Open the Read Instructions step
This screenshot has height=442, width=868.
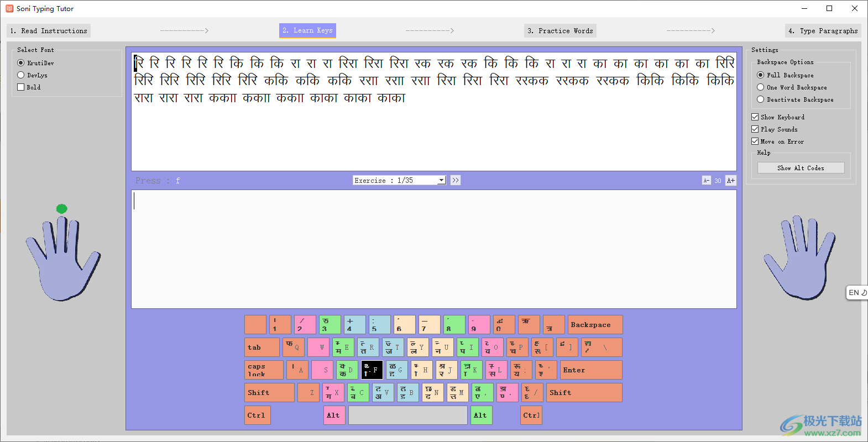49,30
